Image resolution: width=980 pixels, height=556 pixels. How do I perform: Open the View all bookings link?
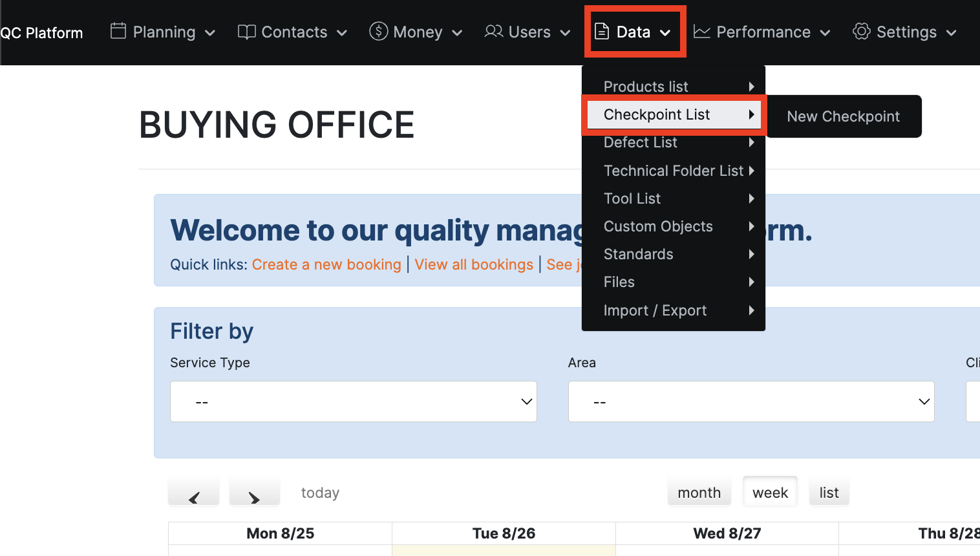point(474,264)
